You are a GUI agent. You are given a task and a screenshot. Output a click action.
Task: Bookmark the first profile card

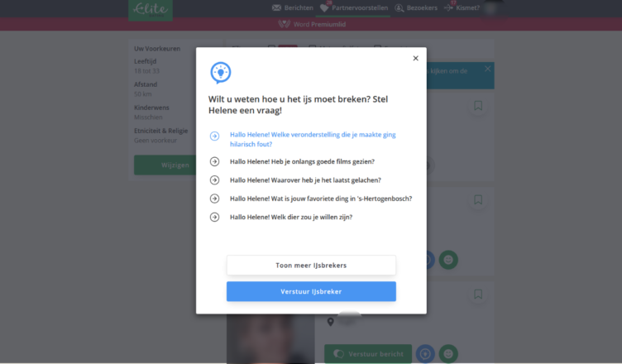(478, 106)
